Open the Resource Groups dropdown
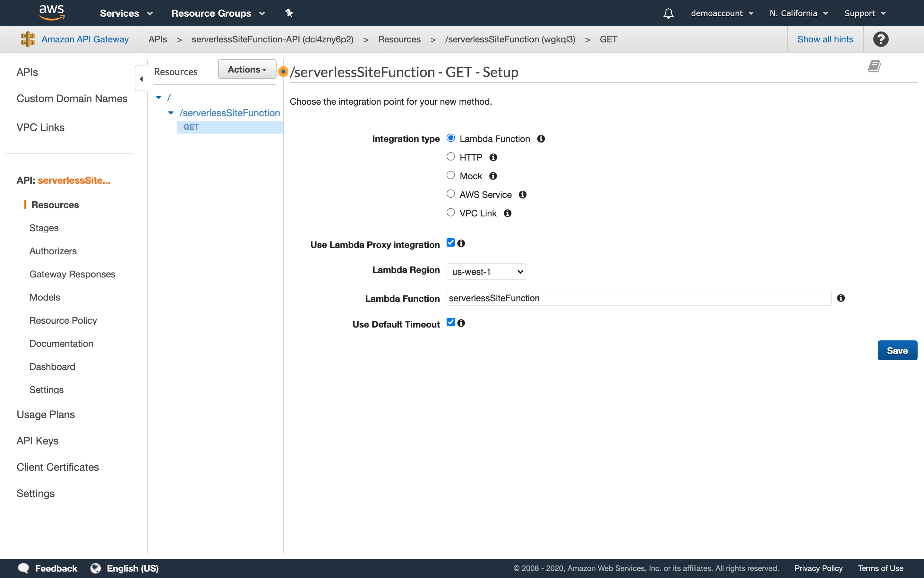The image size is (924, 578). pos(218,13)
